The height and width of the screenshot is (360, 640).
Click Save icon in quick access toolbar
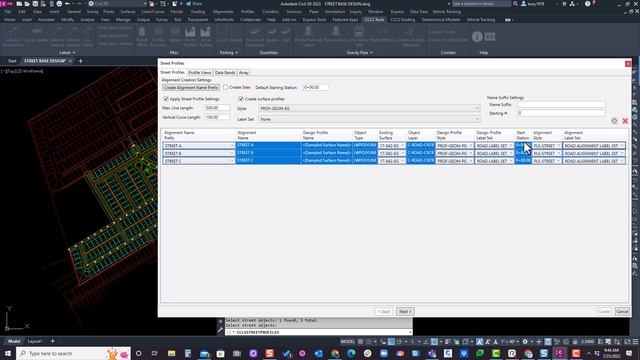(x=35, y=4)
